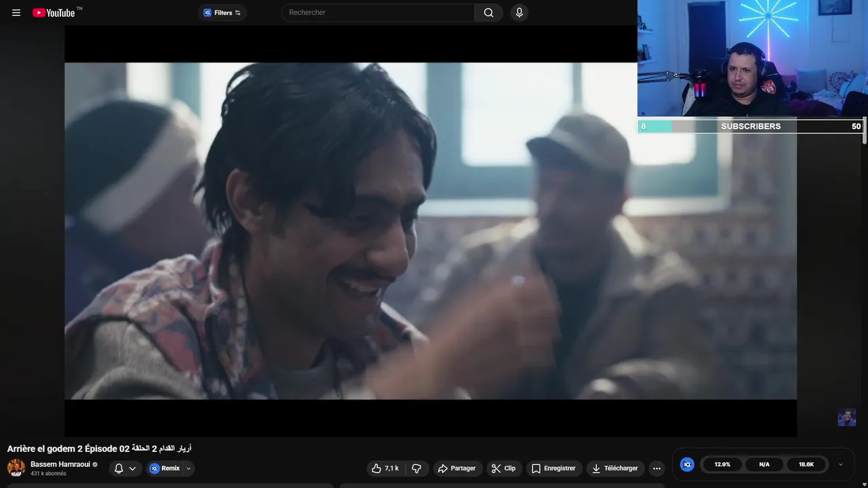Click the video title Arrière el godem 2
This screenshot has height=488, width=868.
(x=100, y=449)
